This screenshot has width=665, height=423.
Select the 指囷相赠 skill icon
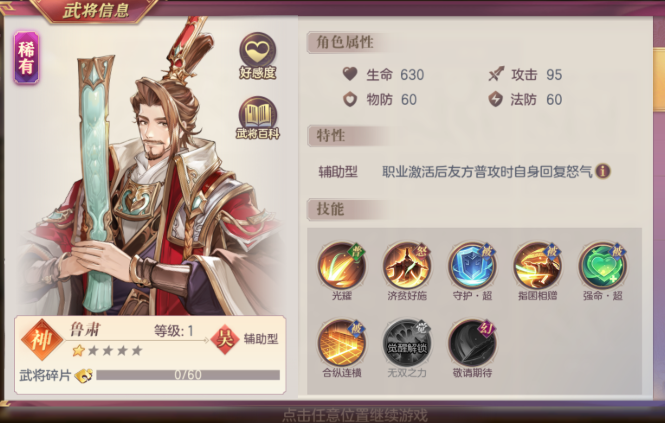537,266
